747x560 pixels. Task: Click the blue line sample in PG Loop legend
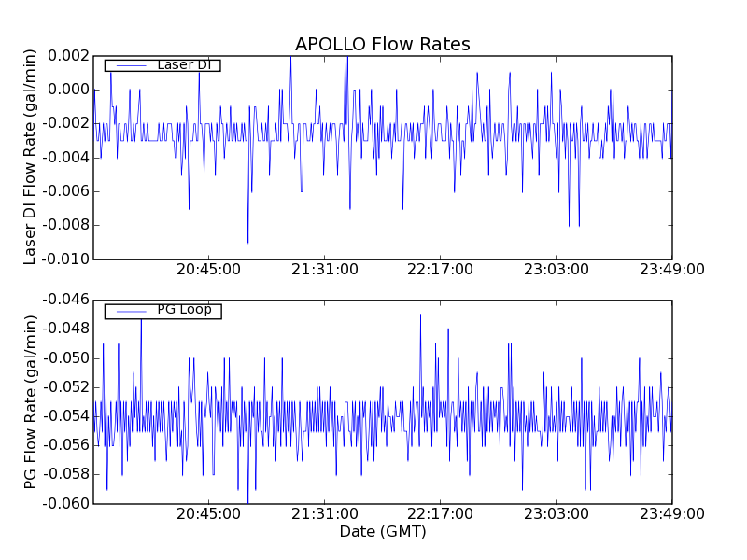(x=132, y=312)
